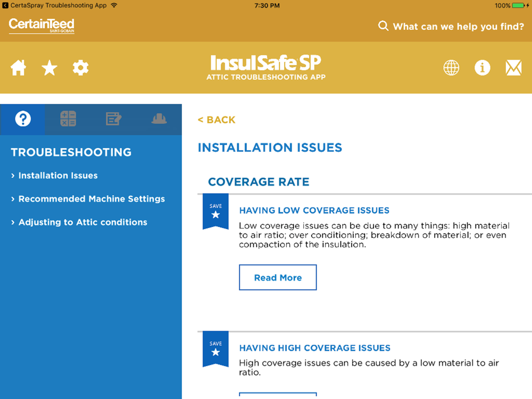Expand Adjusting to Attic conditions
Screen dimensions: 532x399
point(79,222)
